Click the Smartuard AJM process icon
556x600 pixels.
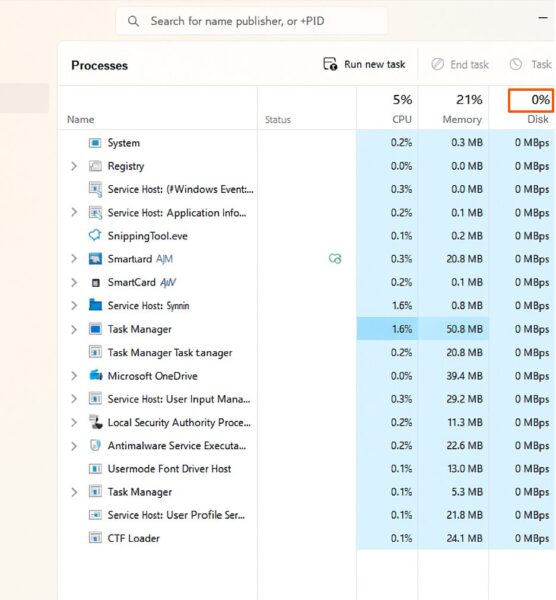click(95, 259)
